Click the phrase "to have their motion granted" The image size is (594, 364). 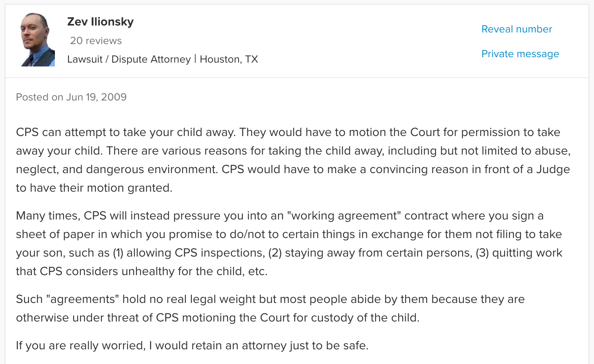coord(94,188)
